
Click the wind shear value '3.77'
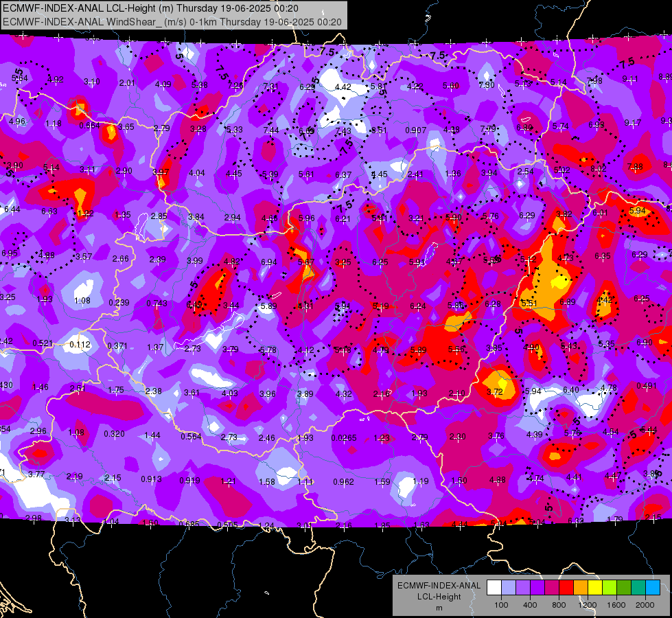(36, 474)
